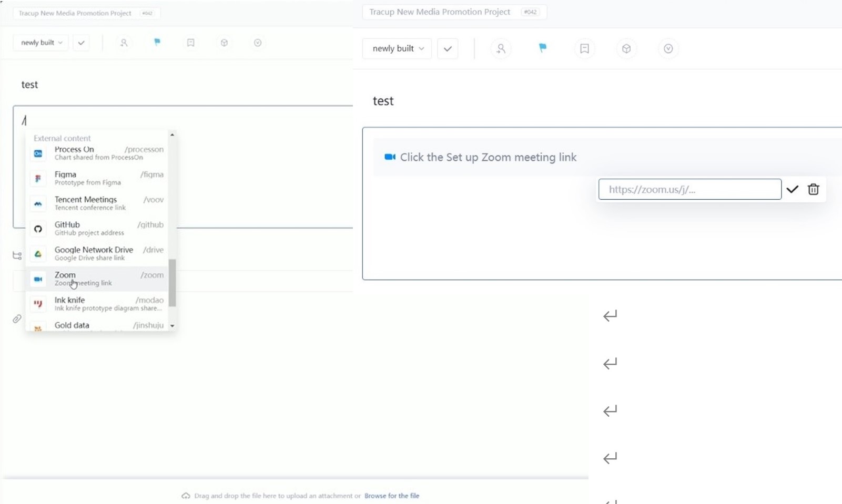The width and height of the screenshot is (842, 504).
Task: Click the paperclip attachment icon
Action: pos(17,319)
